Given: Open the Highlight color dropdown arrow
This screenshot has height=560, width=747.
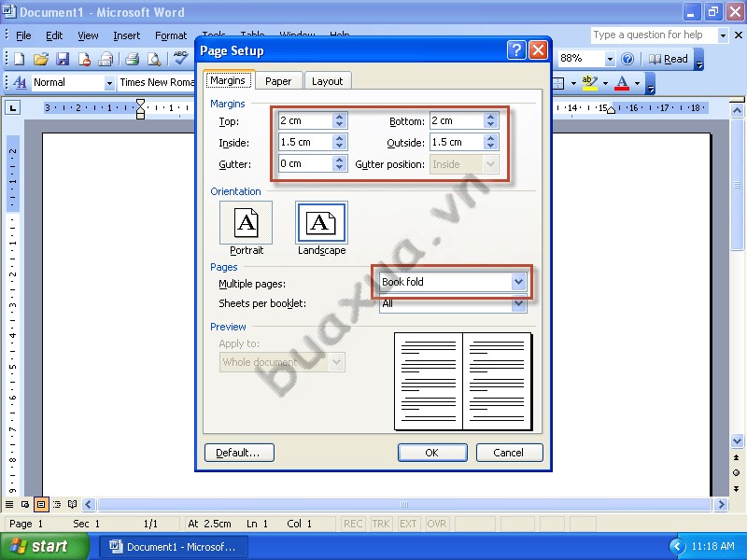Looking at the screenshot, I should point(605,83).
